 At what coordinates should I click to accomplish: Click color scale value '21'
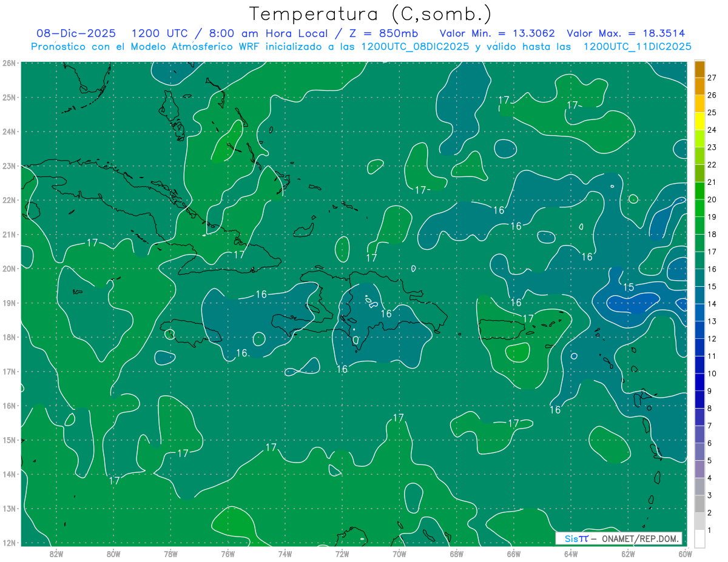pyautogui.click(x=712, y=182)
